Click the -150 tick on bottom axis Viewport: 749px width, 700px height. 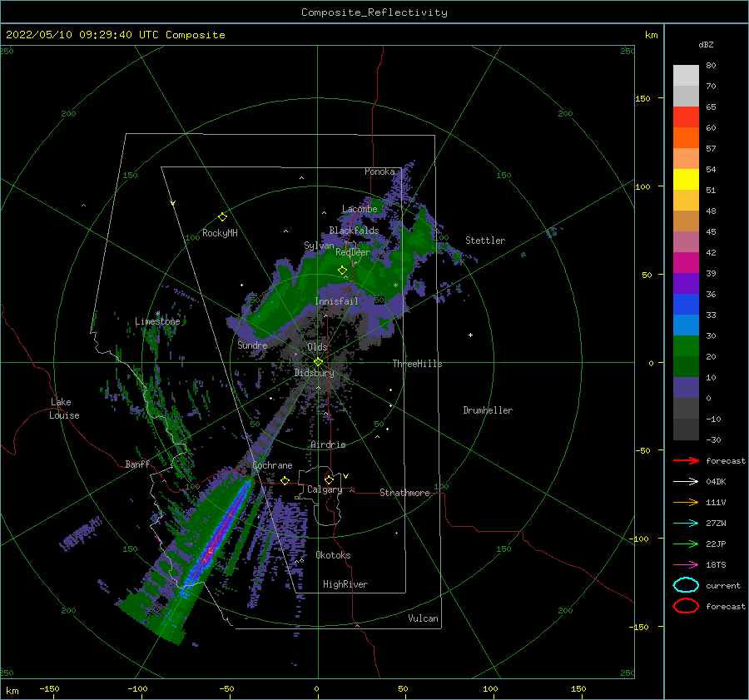pyautogui.click(x=49, y=688)
